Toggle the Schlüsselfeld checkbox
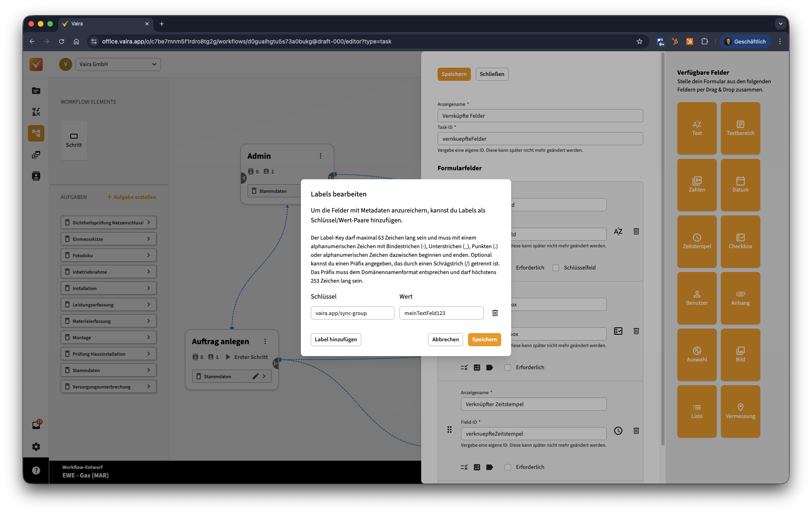812x514 pixels. point(556,268)
